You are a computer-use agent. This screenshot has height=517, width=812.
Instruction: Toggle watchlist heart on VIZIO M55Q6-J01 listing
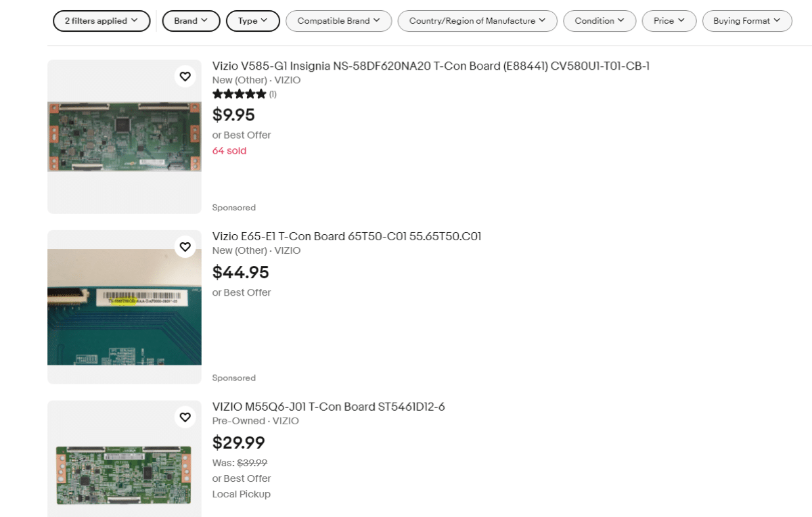(185, 417)
